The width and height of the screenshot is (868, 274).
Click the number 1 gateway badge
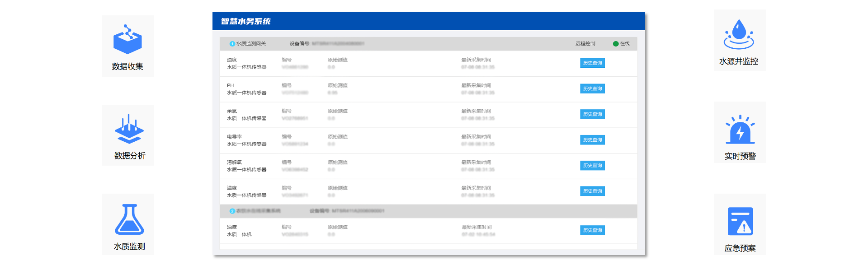coord(232,44)
